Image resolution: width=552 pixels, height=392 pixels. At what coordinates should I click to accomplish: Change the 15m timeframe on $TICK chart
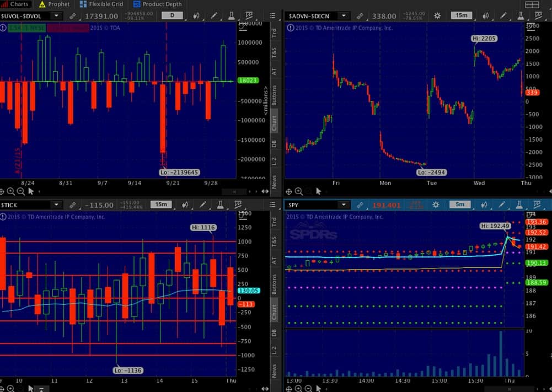[161, 205]
